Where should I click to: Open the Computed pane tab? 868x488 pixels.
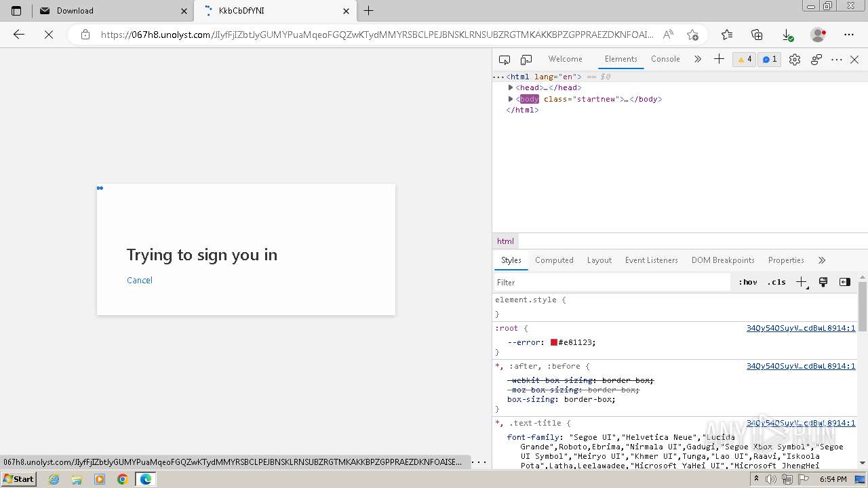554,260
